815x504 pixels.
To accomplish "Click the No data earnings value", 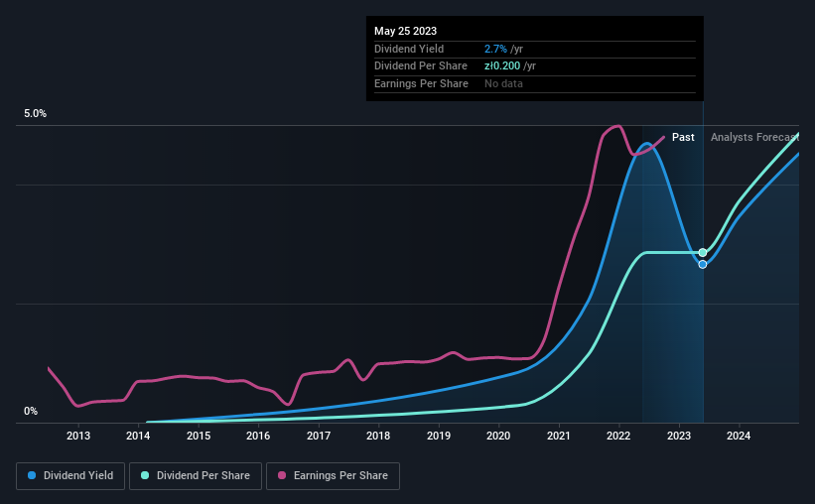I will pos(503,83).
